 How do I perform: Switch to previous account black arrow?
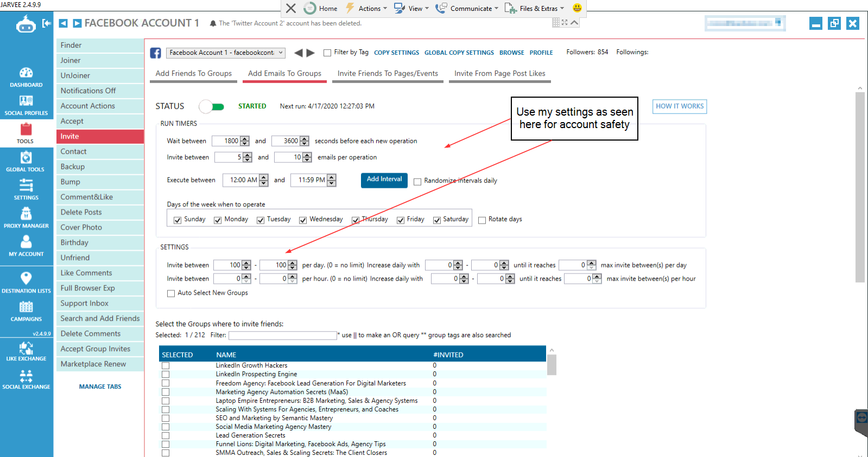[x=298, y=53]
